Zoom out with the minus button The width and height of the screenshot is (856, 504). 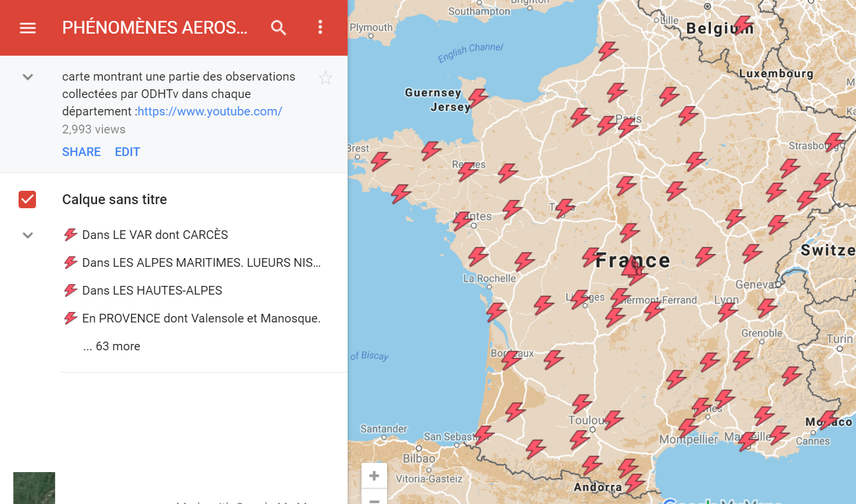click(x=374, y=498)
